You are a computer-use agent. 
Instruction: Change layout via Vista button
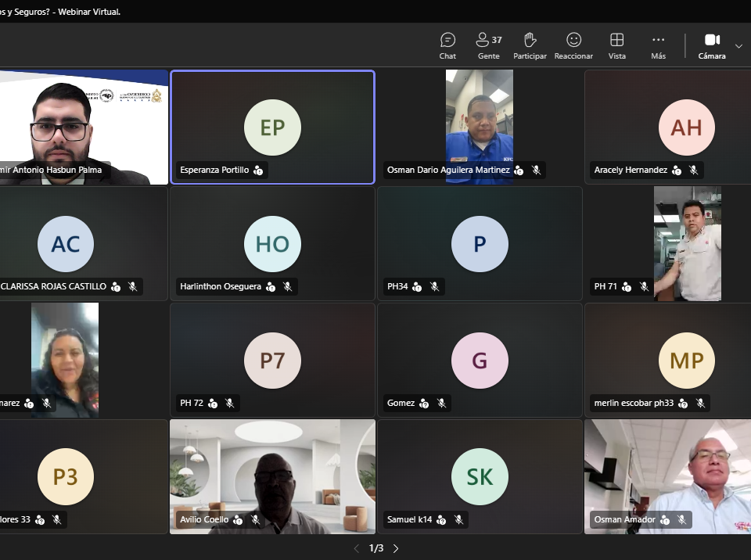point(617,46)
